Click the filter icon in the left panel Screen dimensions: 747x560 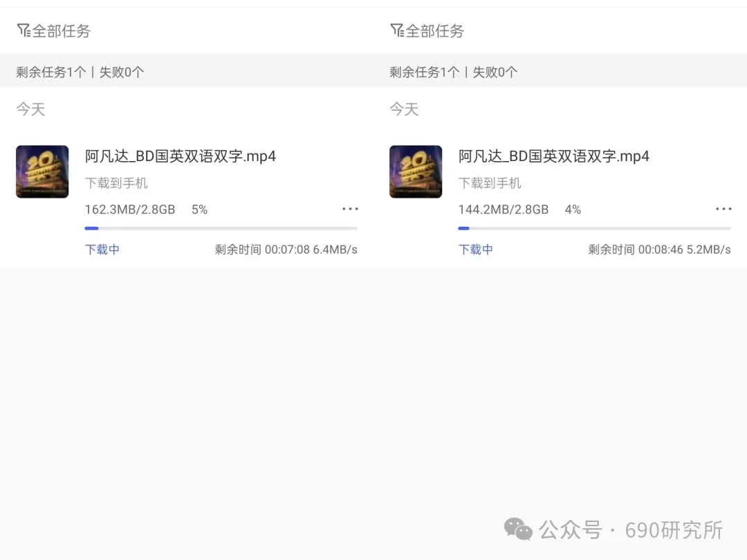24,30
